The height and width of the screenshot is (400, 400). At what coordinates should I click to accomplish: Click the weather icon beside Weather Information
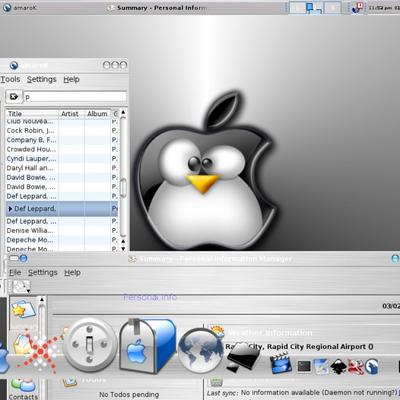(x=217, y=332)
